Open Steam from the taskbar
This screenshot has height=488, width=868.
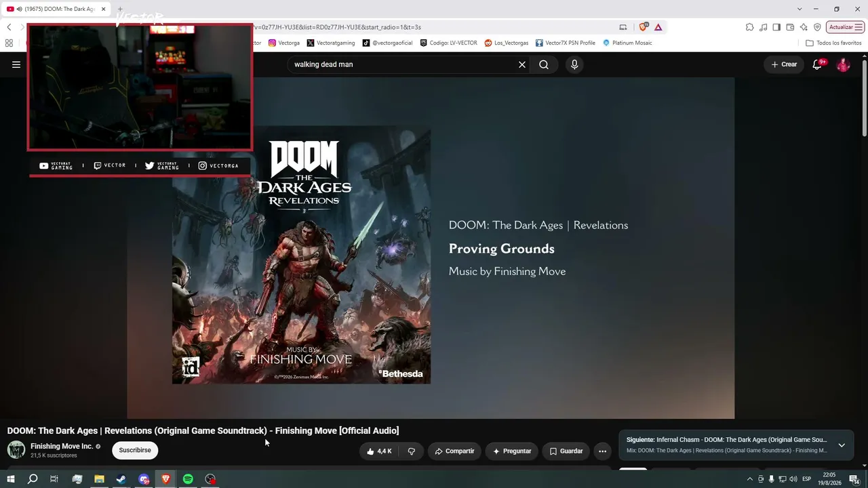121,479
